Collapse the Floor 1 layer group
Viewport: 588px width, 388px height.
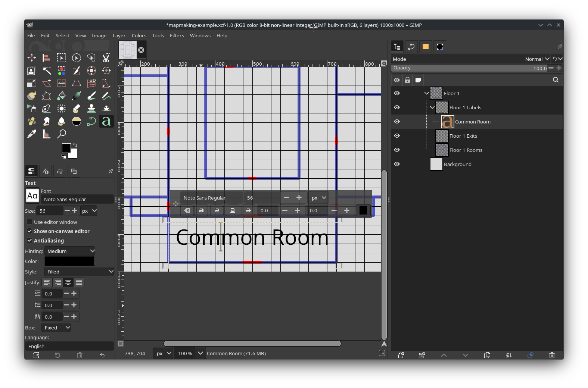pyautogui.click(x=427, y=93)
